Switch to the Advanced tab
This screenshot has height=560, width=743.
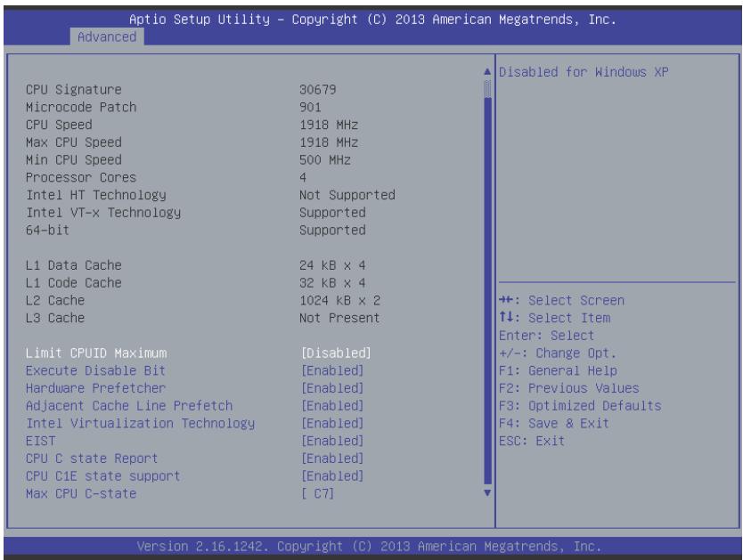tap(107, 37)
